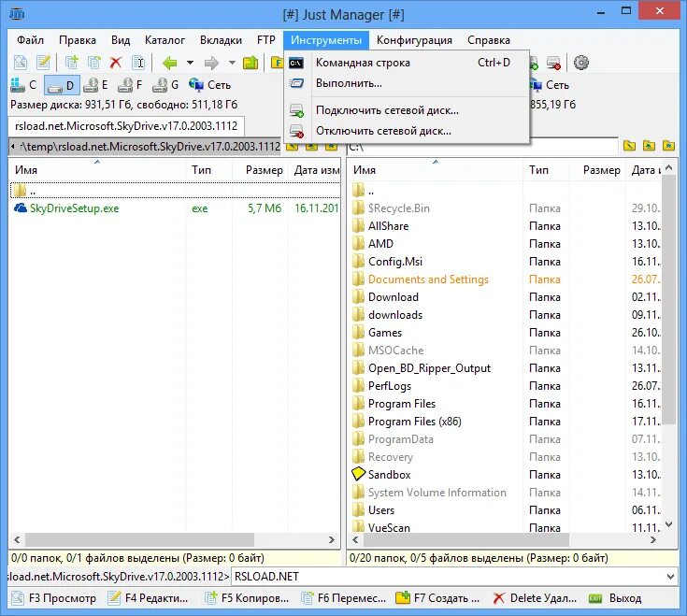Select drive D in left panel

coord(62,85)
